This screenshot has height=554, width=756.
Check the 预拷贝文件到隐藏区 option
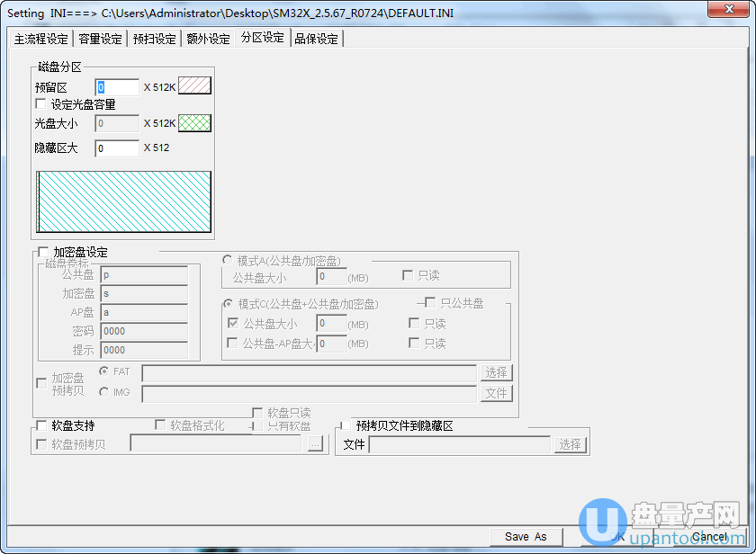click(x=346, y=425)
